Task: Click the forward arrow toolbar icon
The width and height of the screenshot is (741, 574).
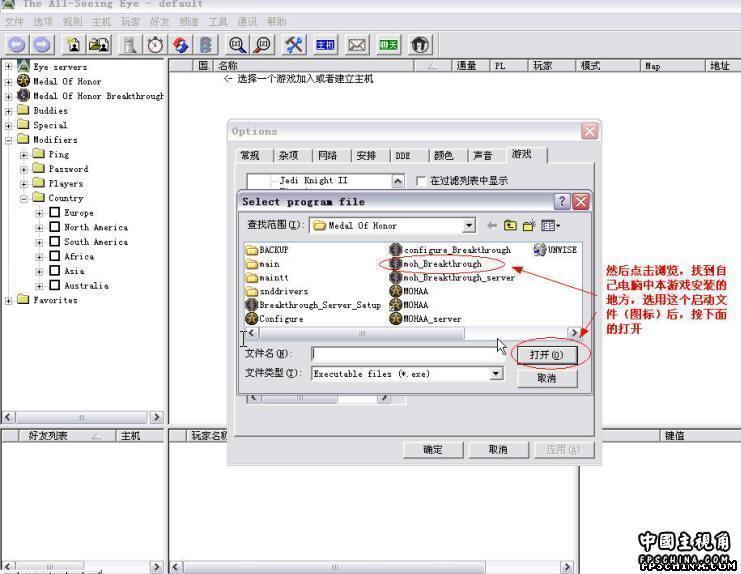Action: pos(43,45)
